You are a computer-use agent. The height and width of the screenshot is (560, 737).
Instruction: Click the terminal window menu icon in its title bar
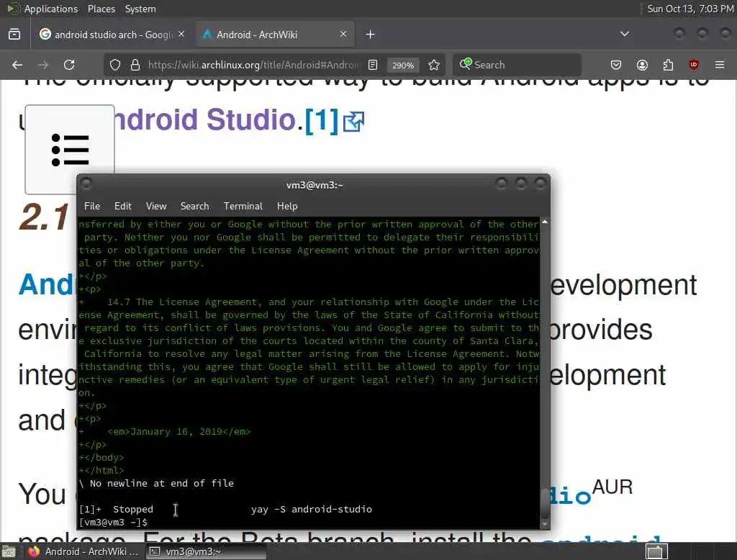coord(86,184)
